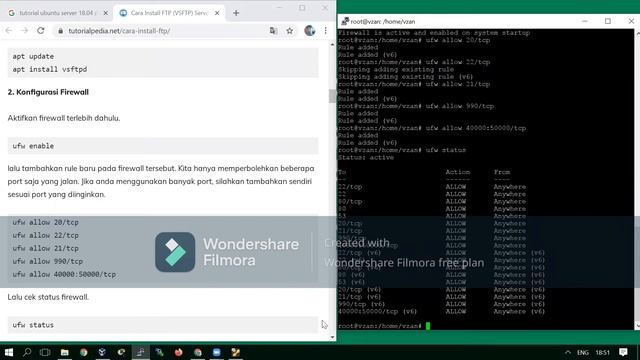Click the browser scrollbar down arrow
The width and height of the screenshot is (640, 360).
pyautogui.click(x=332, y=337)
